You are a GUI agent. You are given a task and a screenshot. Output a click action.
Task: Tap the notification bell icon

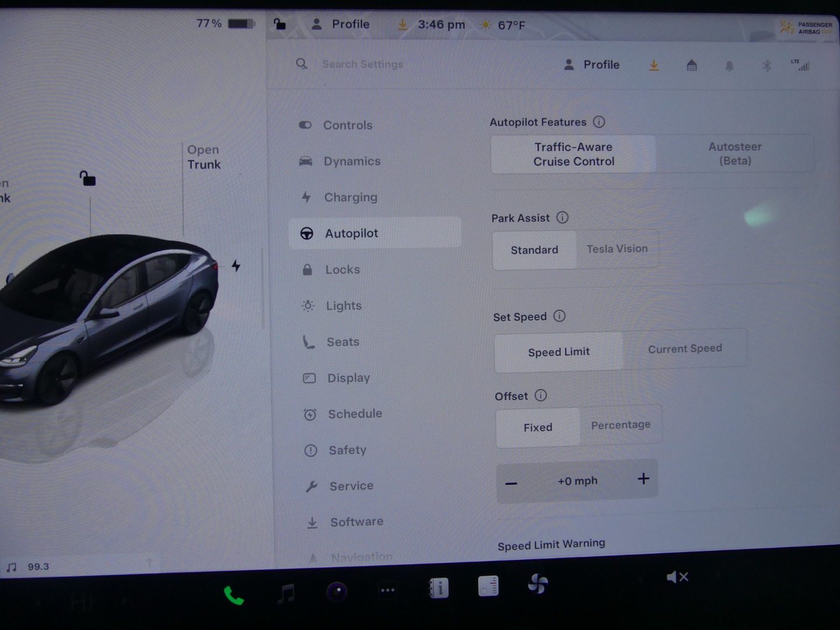(729, 66)
